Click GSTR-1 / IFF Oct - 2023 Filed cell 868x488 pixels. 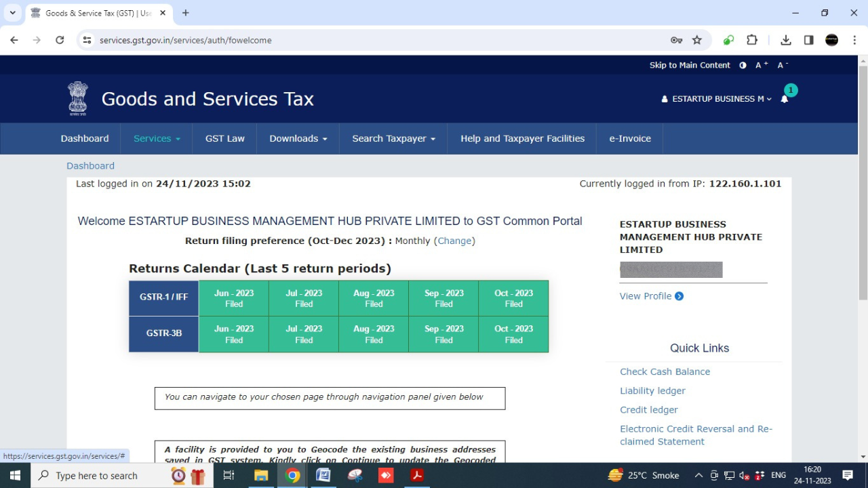pyautogui.click(x=513, y=298)
